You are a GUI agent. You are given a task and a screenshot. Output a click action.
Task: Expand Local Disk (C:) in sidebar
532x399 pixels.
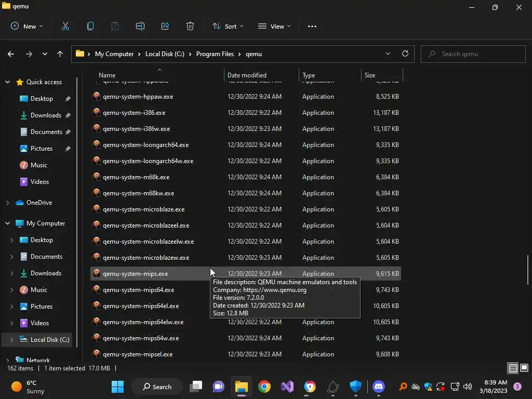pos(11,340)
